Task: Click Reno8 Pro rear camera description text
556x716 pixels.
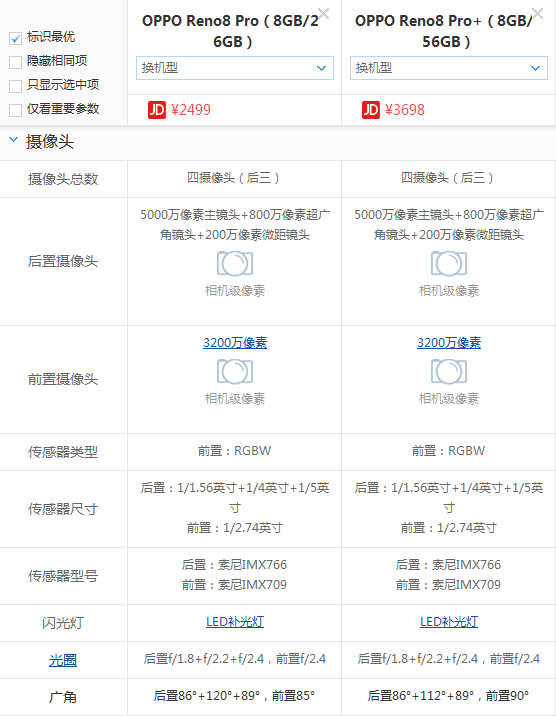Action: (x=235, y=225)
